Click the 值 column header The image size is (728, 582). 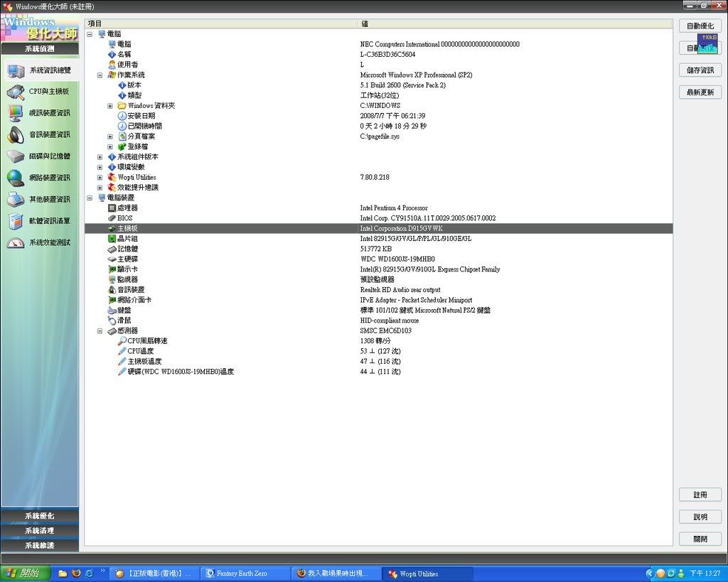(x=515, y=23)
